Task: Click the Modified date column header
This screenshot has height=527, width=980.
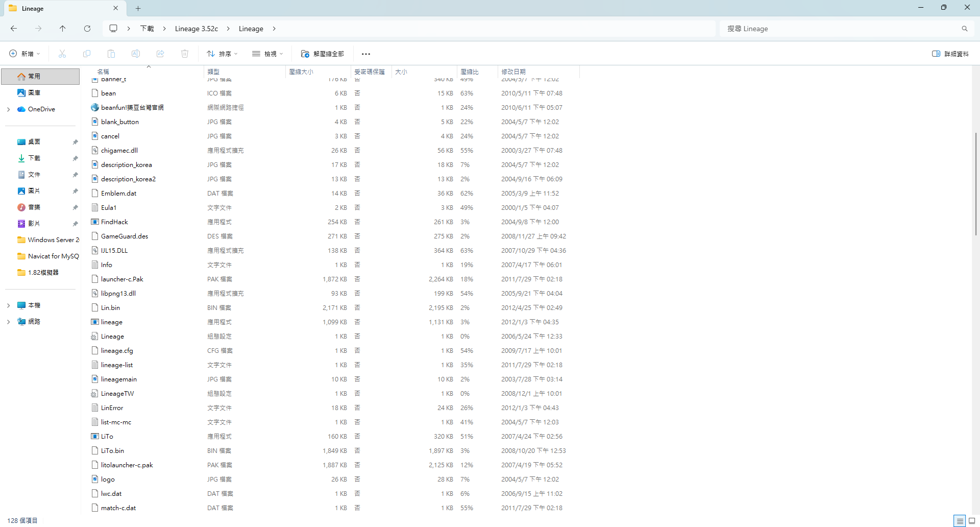Action: pos(538,71)
